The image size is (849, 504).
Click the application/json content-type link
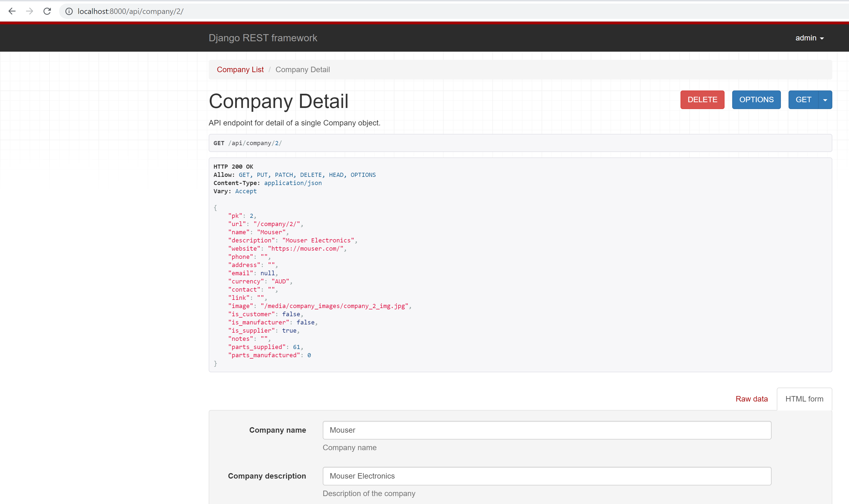(x=293, y=183)
